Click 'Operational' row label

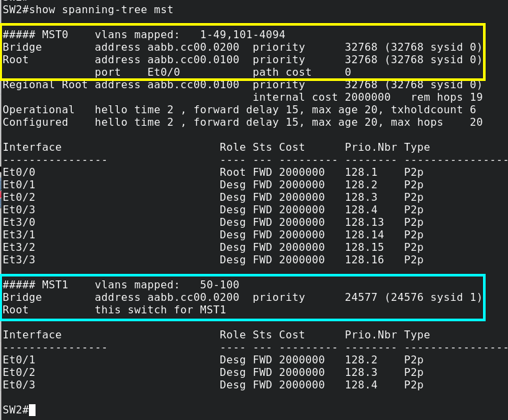[39, 109]
